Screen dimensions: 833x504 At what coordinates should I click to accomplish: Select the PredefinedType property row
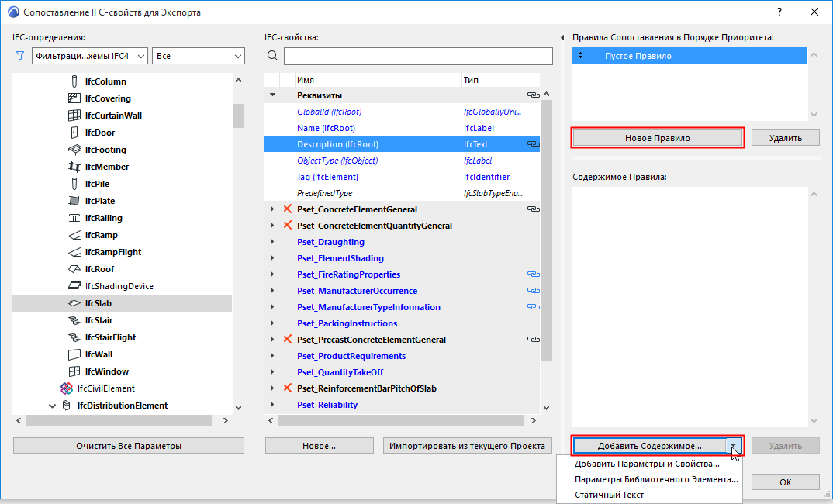[403, 193]
